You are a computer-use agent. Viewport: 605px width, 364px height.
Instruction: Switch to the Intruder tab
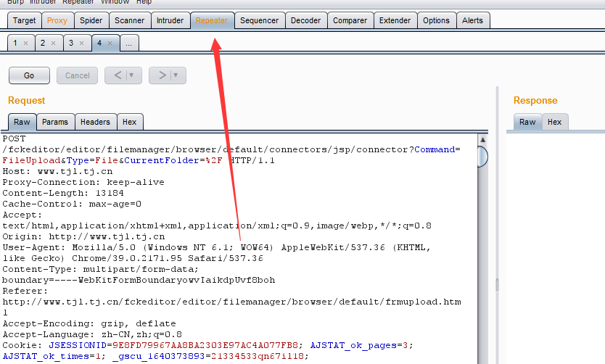170,20
